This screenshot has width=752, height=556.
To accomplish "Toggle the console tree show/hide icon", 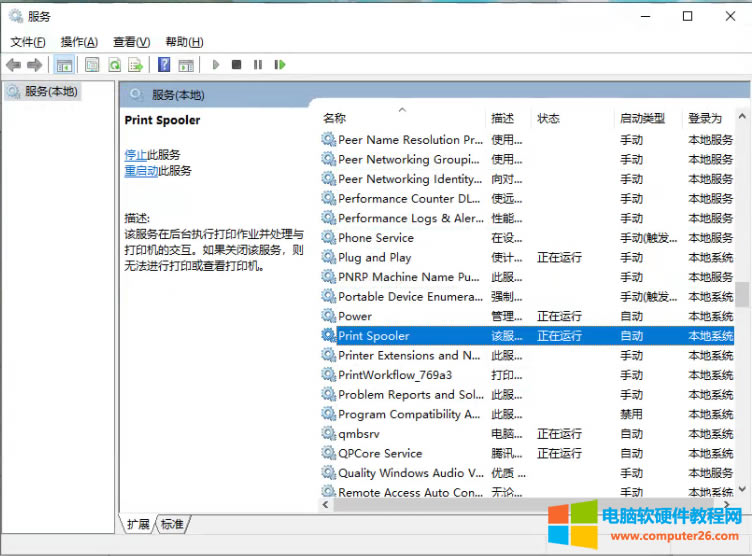I will 64,65.
